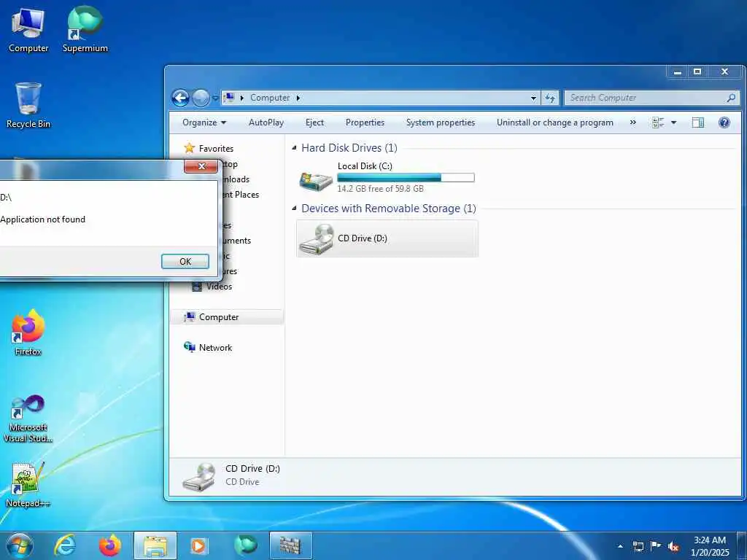The height and width of the screenshot is (560, 747).
Task: Click Eject in the toolbar
Action: pos(314,122)
